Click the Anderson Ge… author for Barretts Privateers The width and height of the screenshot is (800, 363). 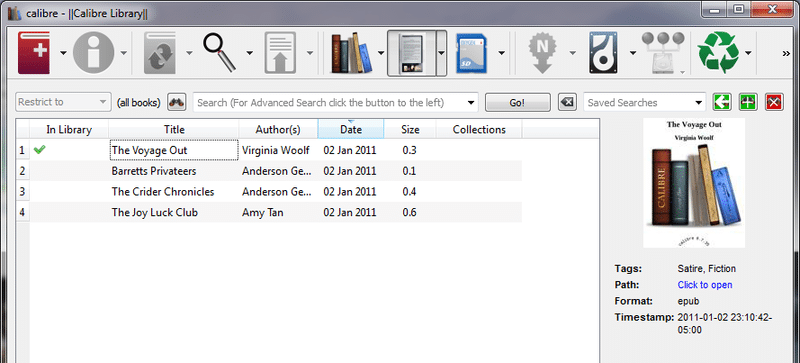pos(276,171)
